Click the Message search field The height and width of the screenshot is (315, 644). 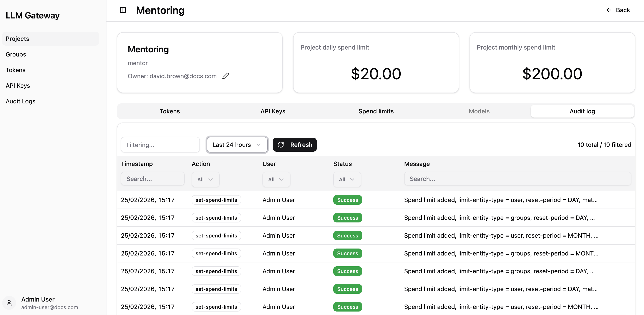(x=518, y=179)
